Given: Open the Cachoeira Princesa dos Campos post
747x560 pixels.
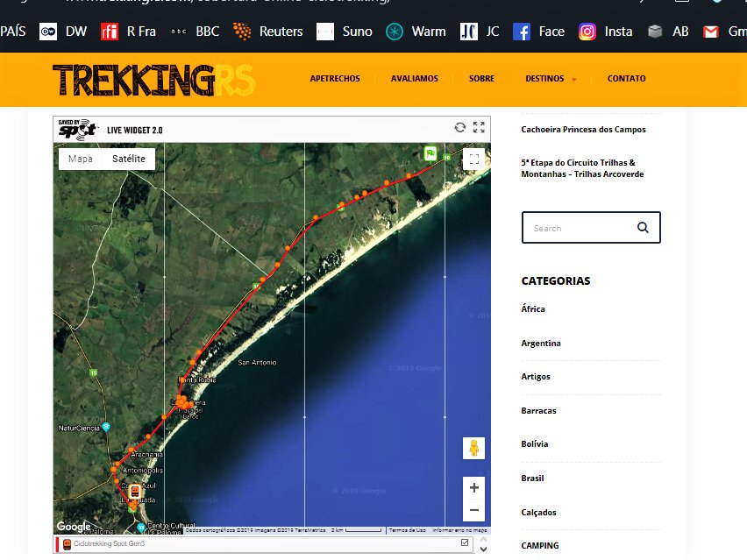Looking at the screenshot, I should pyautogui.click(x=583, y=130).
